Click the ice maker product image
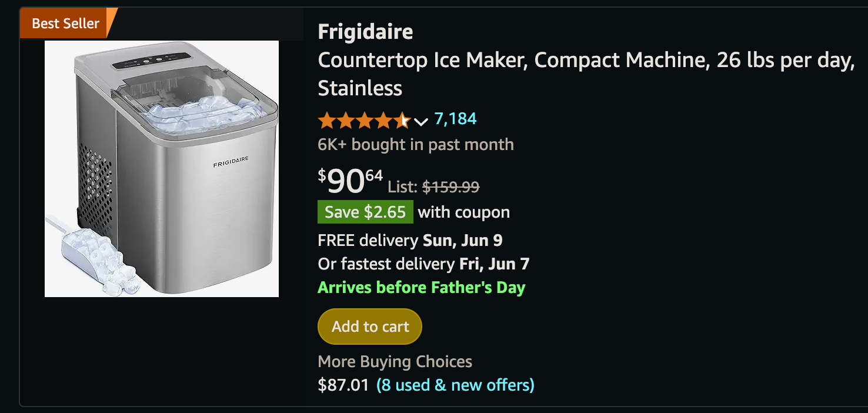The height and width of the screenshot is (413, 868). (161, 168)
